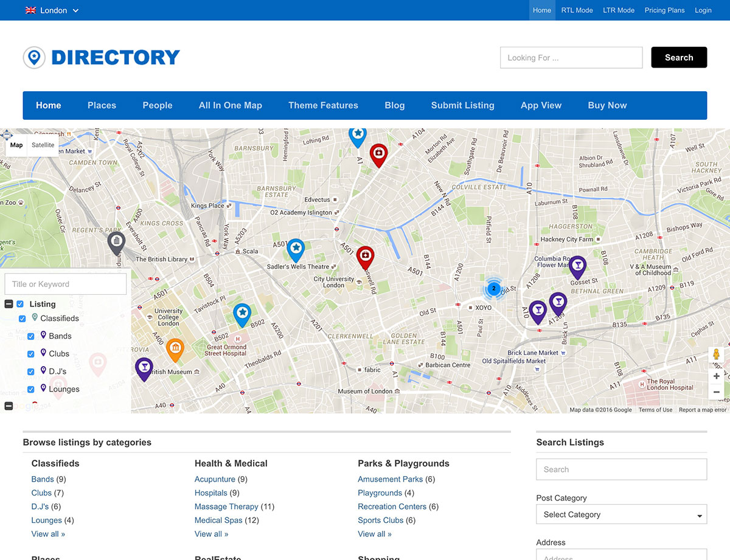Click the orange museum marker
The width and height of the screenshot is (730, 560).
click(175, 350)
